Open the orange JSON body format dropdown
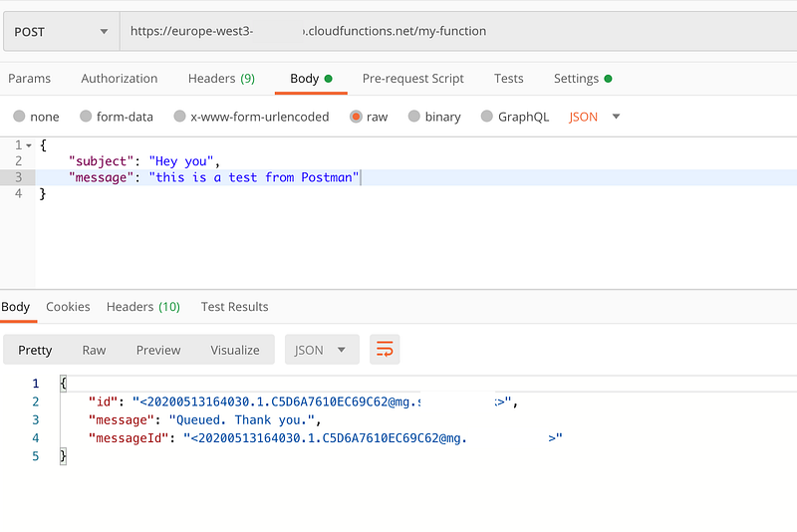Screen dimensions: 797x532 click(594, 117)
